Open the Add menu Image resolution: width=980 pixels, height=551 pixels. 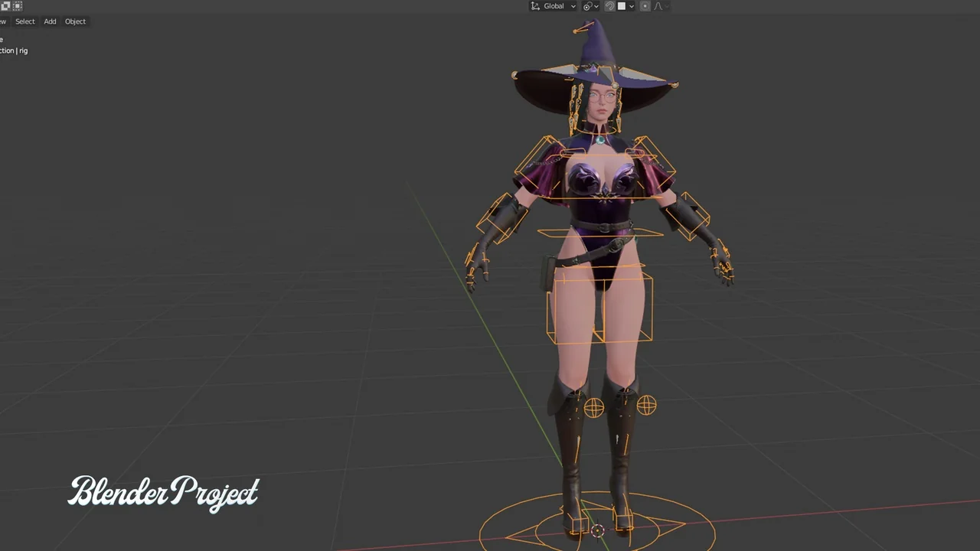click(50, 21)
